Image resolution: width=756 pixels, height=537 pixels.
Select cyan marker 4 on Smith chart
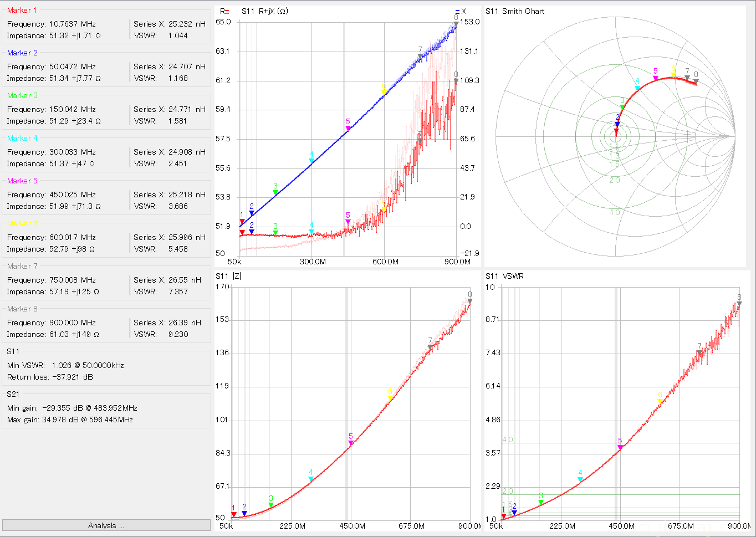click(637, 88)
